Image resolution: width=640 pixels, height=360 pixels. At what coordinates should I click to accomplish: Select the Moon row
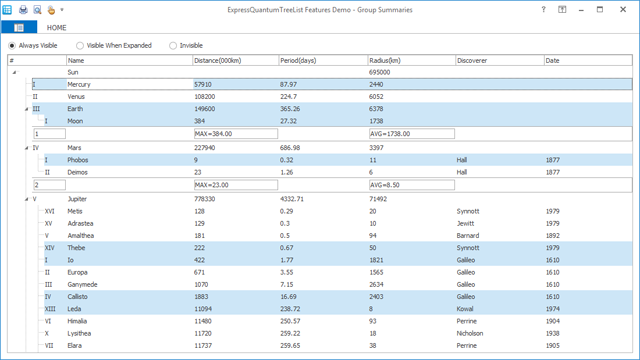coord(338,121)
